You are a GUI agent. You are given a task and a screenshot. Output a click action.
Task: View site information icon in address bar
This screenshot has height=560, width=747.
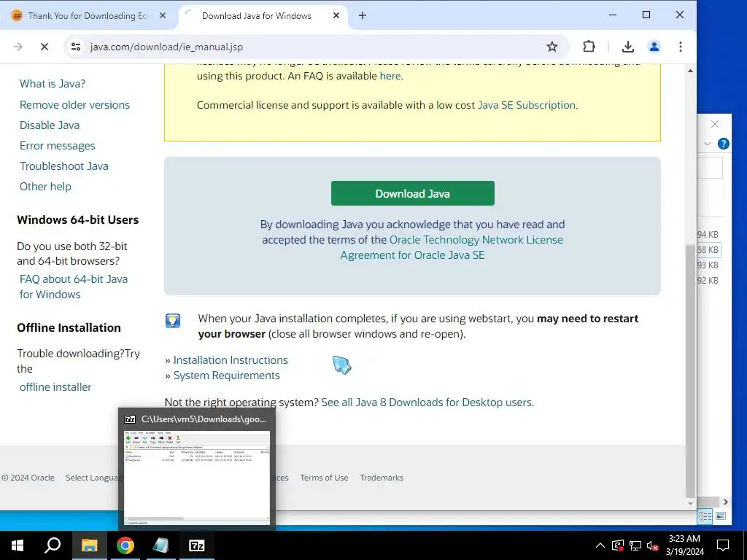tap(76, 47)
